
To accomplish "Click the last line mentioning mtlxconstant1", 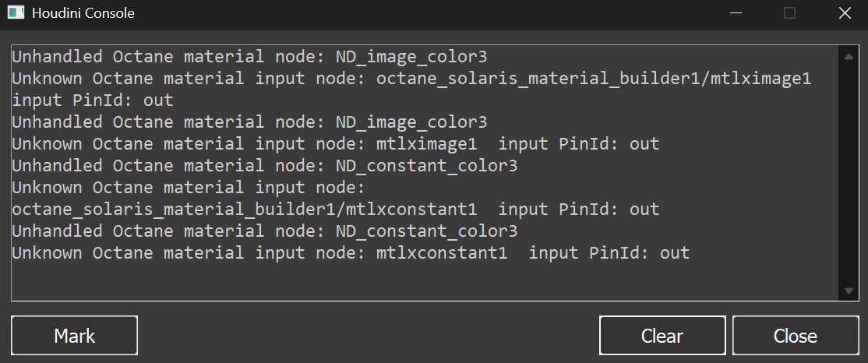I will [x=351, y=253].
